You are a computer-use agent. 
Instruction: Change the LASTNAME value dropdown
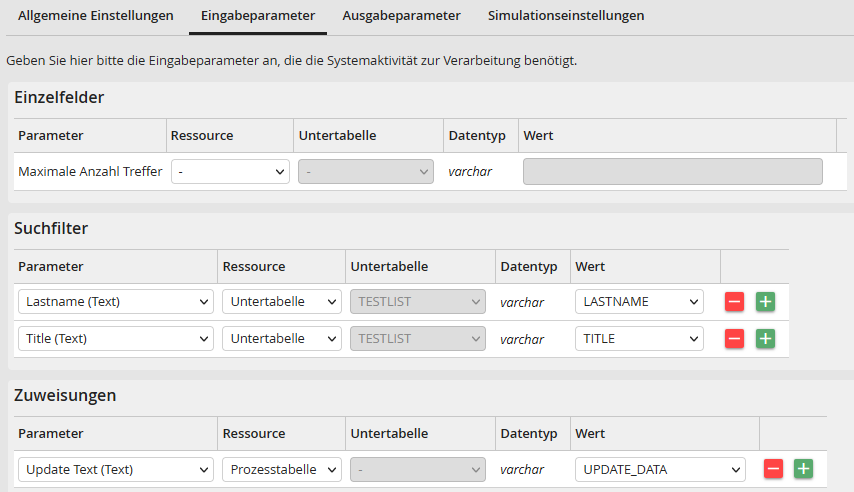coord(639,301)
